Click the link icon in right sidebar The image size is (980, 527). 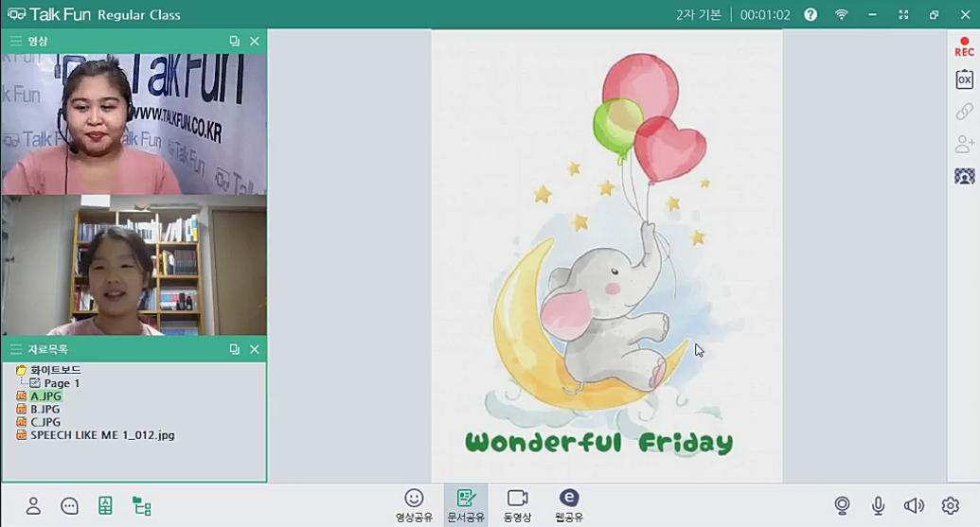click(x=964, y=112)
